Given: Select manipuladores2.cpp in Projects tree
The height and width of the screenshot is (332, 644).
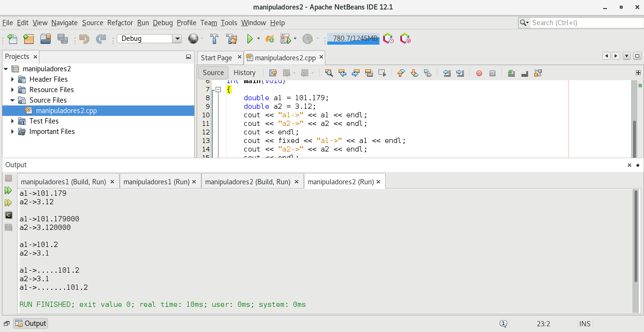Looking at the screenshot, I should 66,111.
